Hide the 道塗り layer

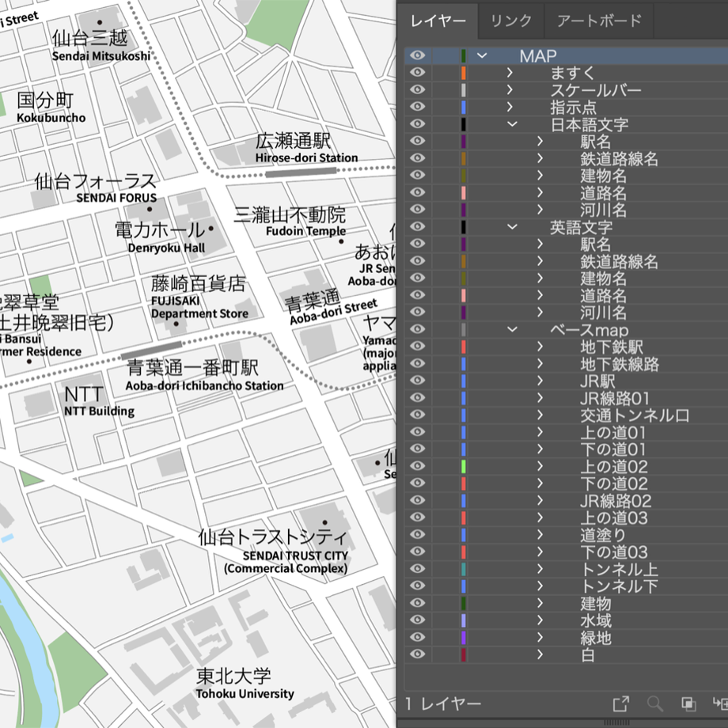click(x=417, y=534)
